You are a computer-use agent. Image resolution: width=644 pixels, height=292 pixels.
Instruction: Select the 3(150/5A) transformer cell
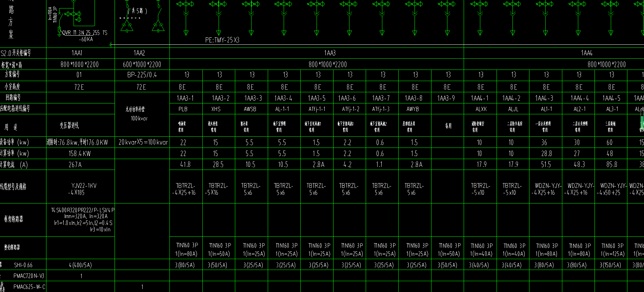[x=610, y=265]
